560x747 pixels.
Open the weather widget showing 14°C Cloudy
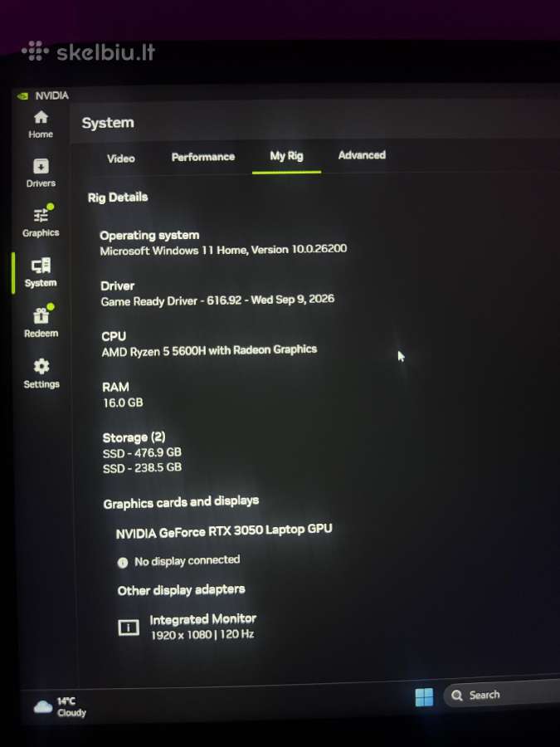(x=60, y=707)
